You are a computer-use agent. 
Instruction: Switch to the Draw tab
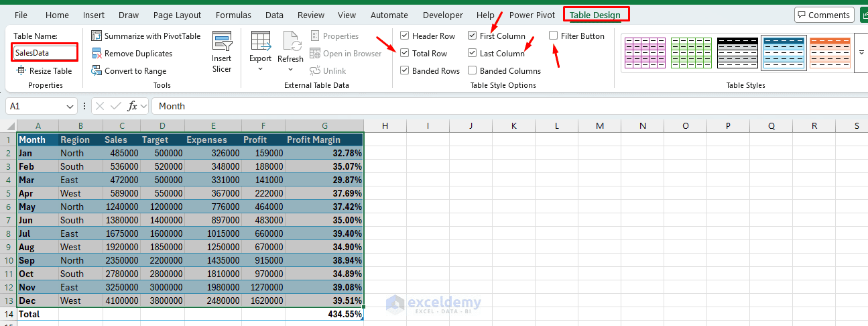(129, 15)
